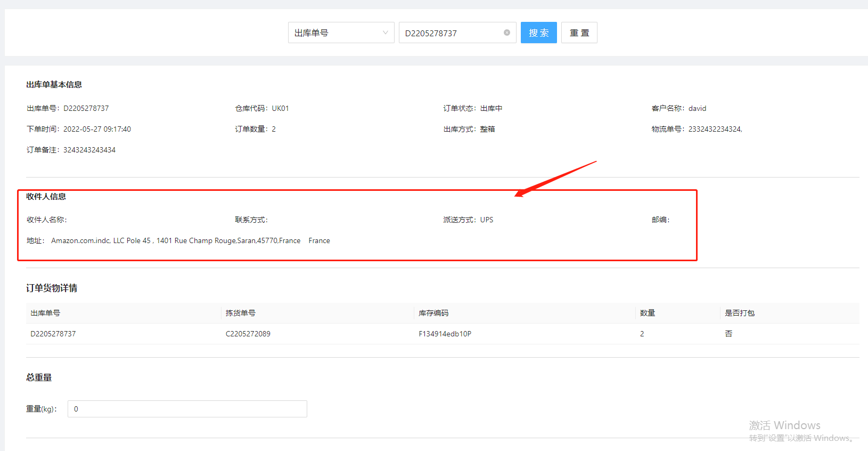Clear the search box using the X icon

tap(507, 33)
